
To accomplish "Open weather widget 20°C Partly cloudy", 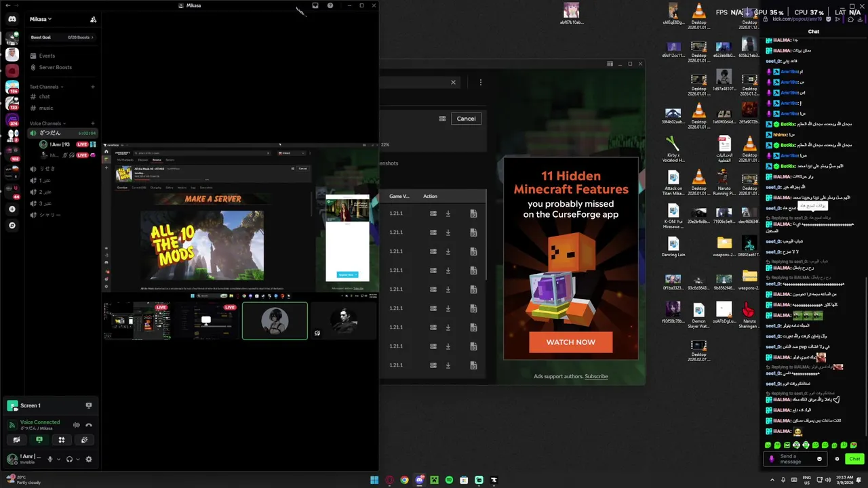I will (x=24, y=480).
